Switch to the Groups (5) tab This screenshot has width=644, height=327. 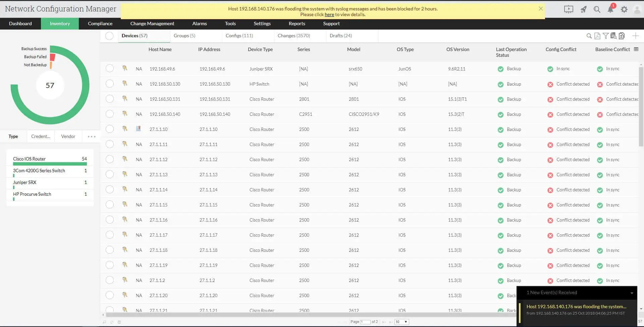tap(184, 36)
